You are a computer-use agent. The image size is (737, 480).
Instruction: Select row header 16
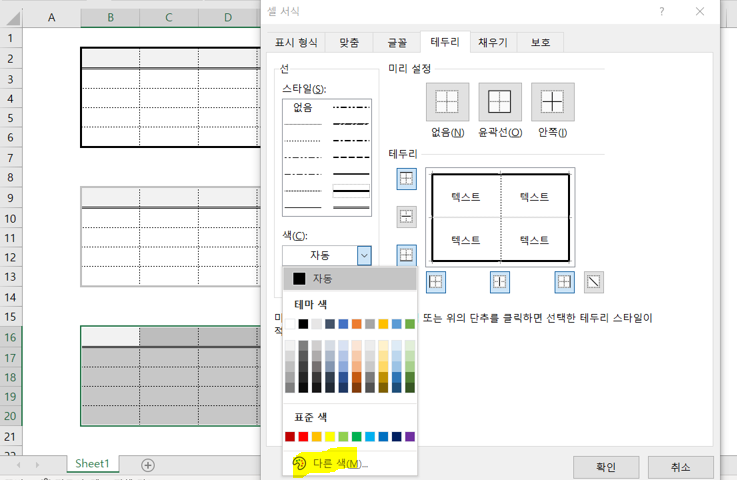tap(10, 338)
